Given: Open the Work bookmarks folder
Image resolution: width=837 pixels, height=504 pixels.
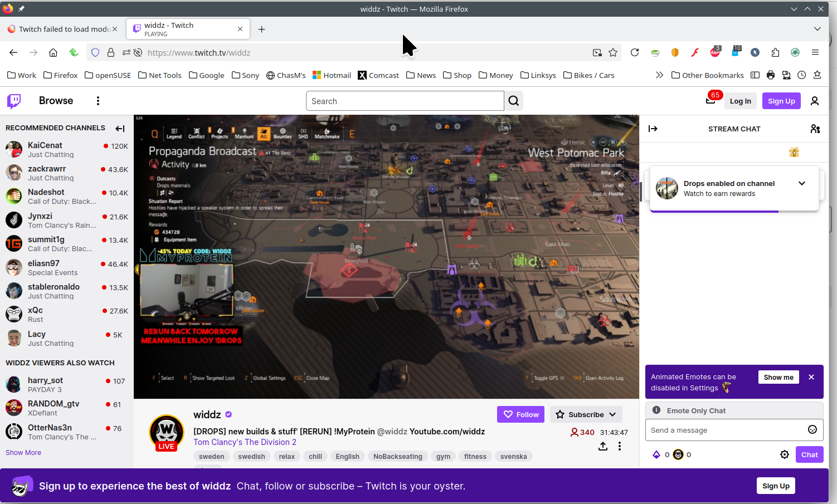Looking at the screenshot, I should coord(21,75).
